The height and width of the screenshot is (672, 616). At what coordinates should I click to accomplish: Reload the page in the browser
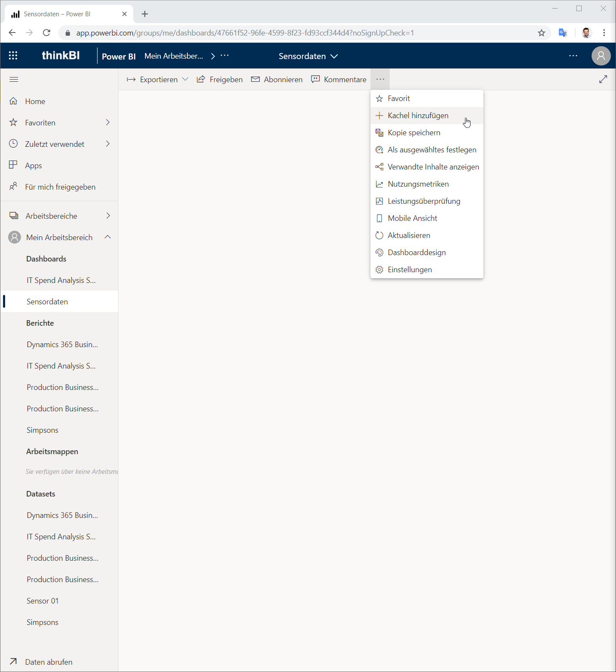(47, 33)
